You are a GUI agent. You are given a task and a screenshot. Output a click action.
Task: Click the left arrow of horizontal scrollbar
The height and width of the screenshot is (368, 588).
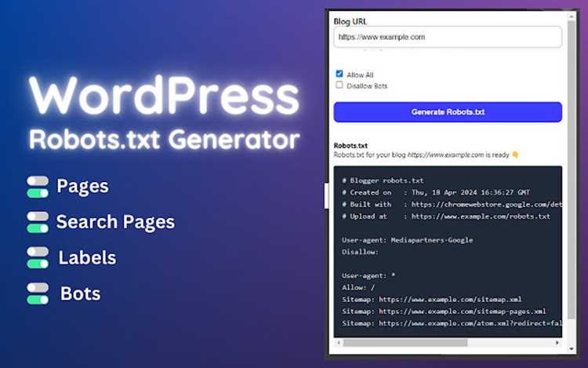(339, 342)
